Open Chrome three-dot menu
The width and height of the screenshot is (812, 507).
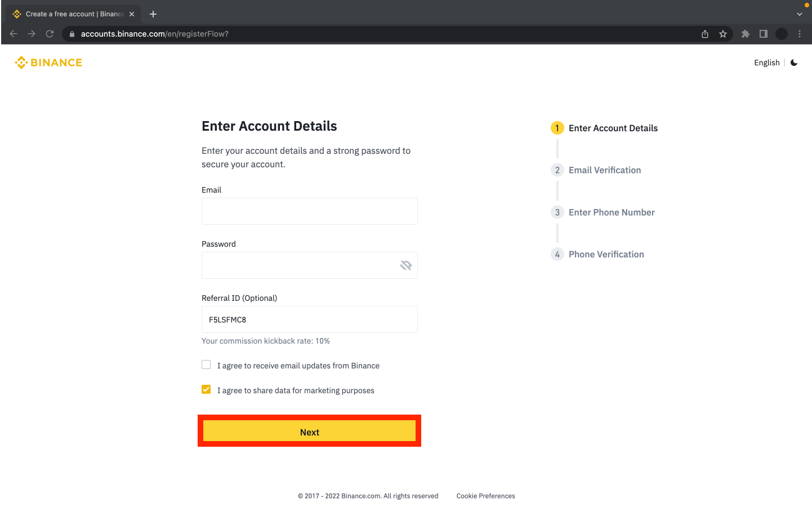800,34
